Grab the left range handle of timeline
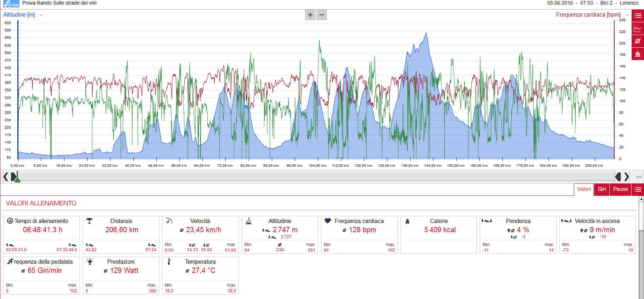Image resolution: width=644 pixels, height=299 pixels. pos(13,176)
